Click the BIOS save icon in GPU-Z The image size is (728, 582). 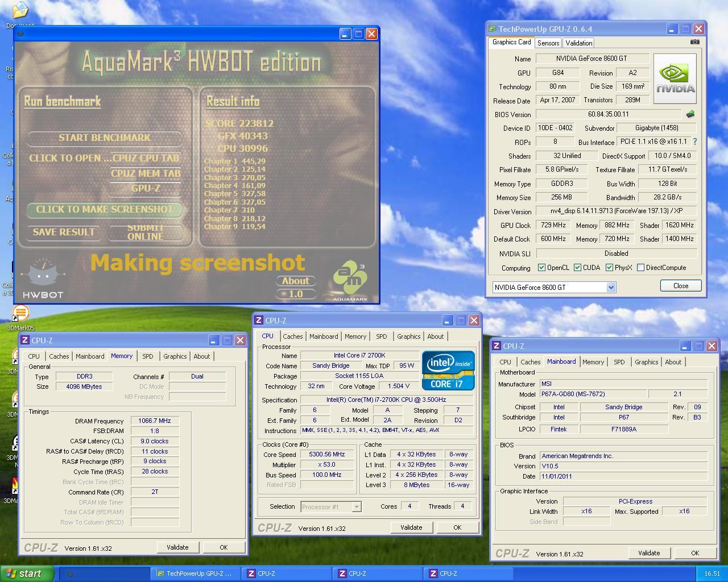690,114
